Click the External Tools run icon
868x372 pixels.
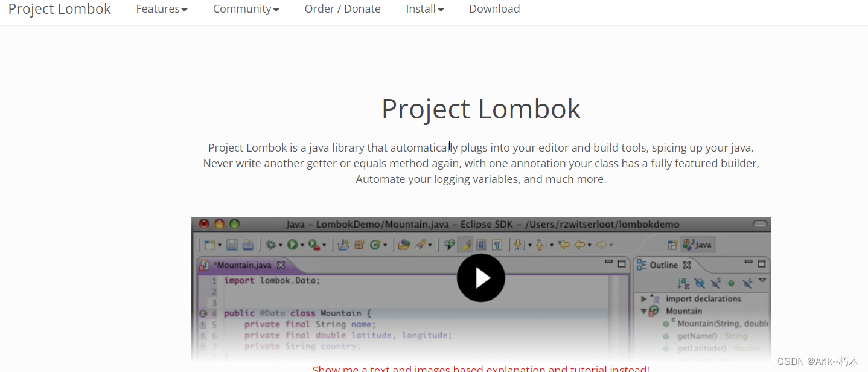(314, 245)
